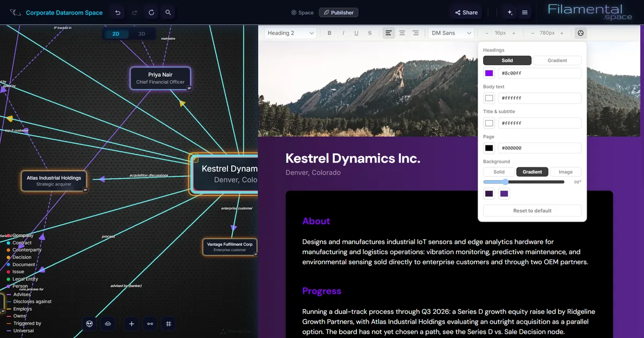Toggle Contract legend filter
Screen dimensions: 644x338
tap(19, 243)
